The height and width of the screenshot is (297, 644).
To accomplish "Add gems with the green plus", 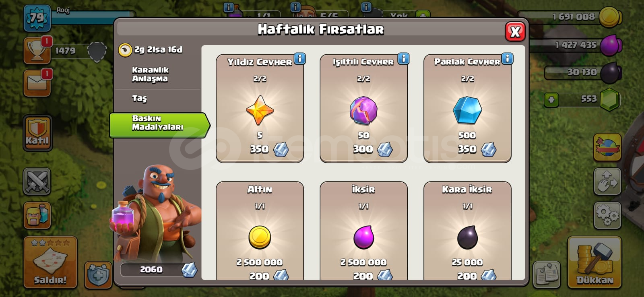I will (x=551, y=99).
